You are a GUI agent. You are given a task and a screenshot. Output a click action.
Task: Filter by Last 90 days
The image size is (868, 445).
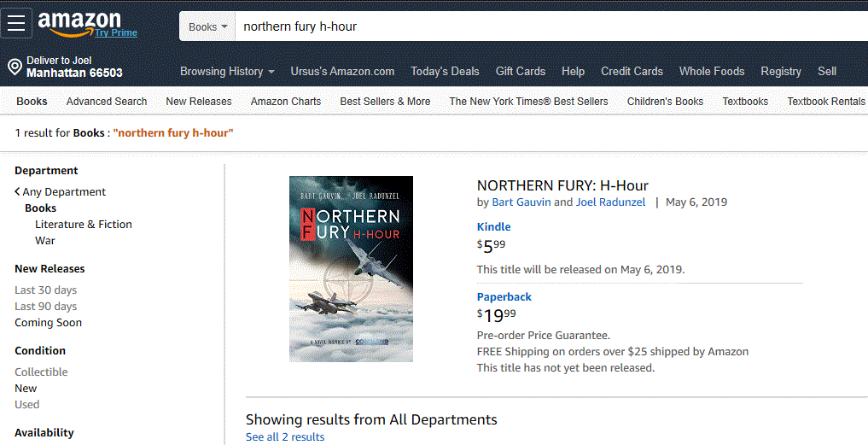point(45,307)
